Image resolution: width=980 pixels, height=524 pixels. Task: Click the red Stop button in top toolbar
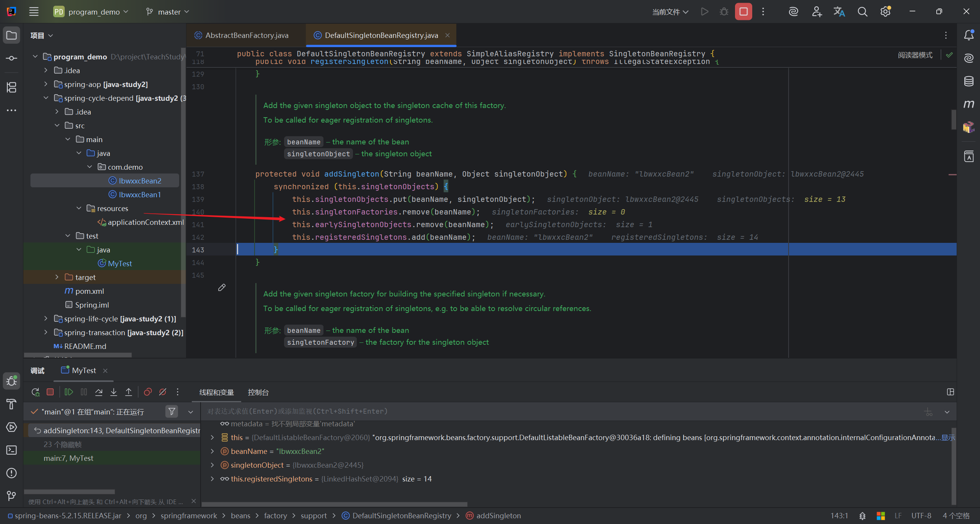(743, 11)
